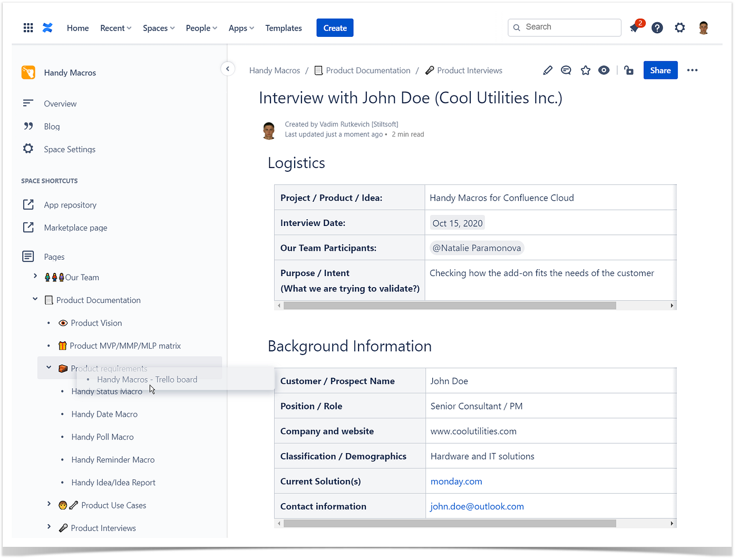This screenshot has width=738, height=560.
Task: Open the Handy Reminder Macro page
Action: 113,459
